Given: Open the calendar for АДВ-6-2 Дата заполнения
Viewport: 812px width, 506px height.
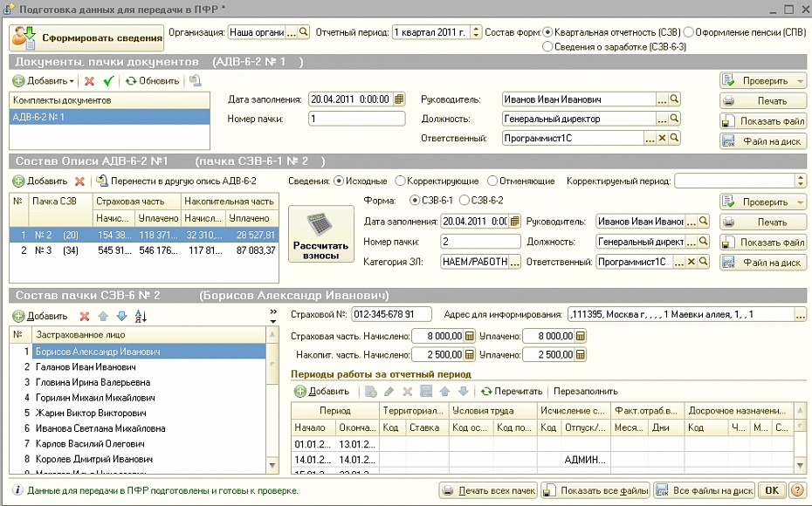Looking at the screenshot, I should point(399,99).
